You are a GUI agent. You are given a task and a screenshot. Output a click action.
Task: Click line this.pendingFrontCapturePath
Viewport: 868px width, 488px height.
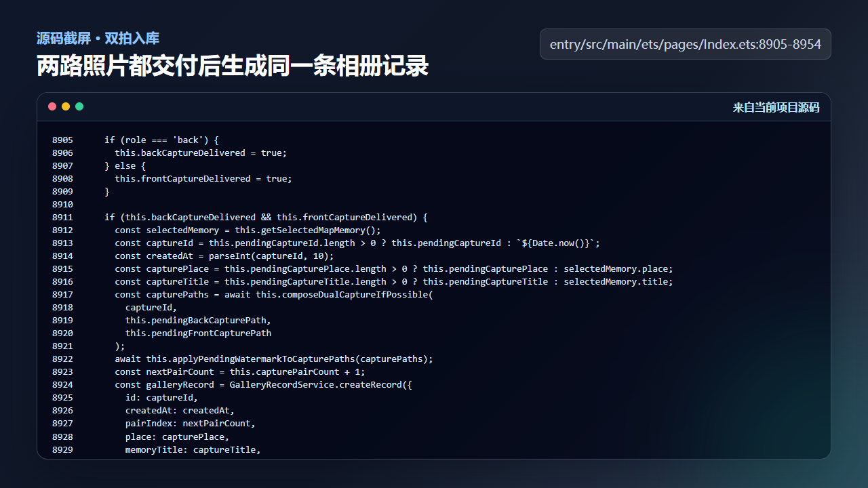[198, 333]
